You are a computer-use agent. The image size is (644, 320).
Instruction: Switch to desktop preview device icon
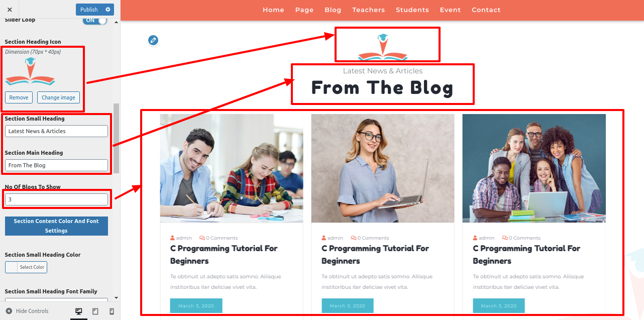tap(79, 311)
